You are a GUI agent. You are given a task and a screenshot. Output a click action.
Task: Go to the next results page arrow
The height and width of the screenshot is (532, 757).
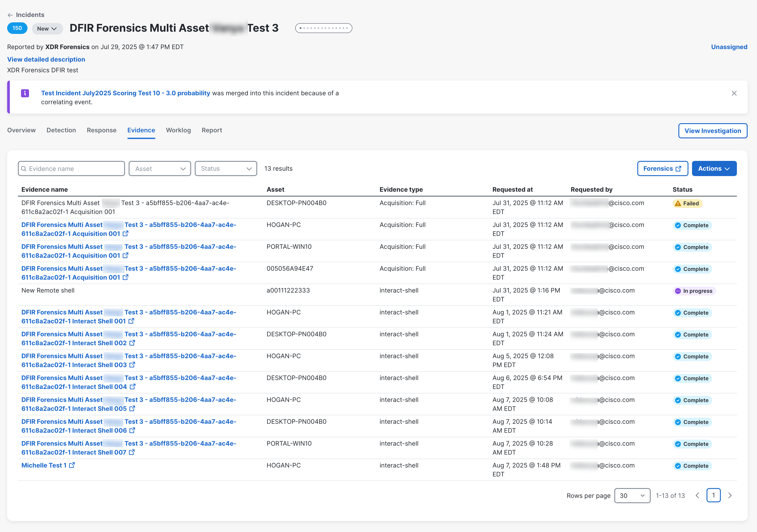[x=730, y=495]
